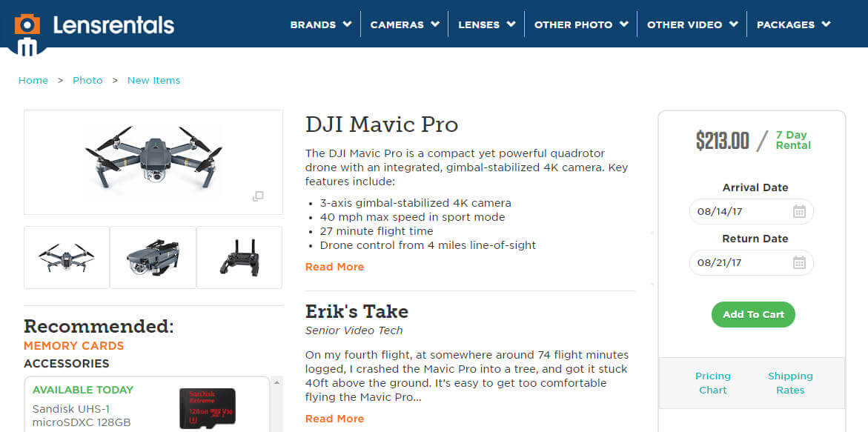
Task: Open the Photo breadcrumb link
Action: click(87, 80)
